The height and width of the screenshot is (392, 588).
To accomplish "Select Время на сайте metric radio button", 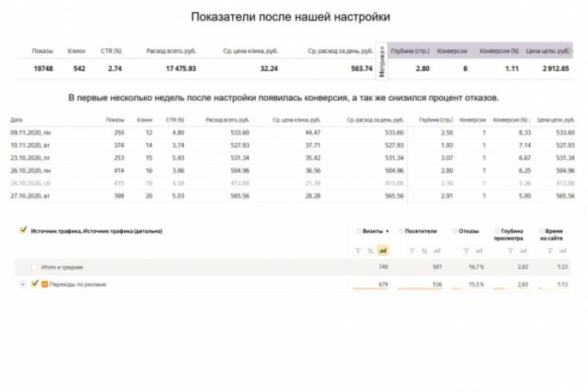I will 541,231.
